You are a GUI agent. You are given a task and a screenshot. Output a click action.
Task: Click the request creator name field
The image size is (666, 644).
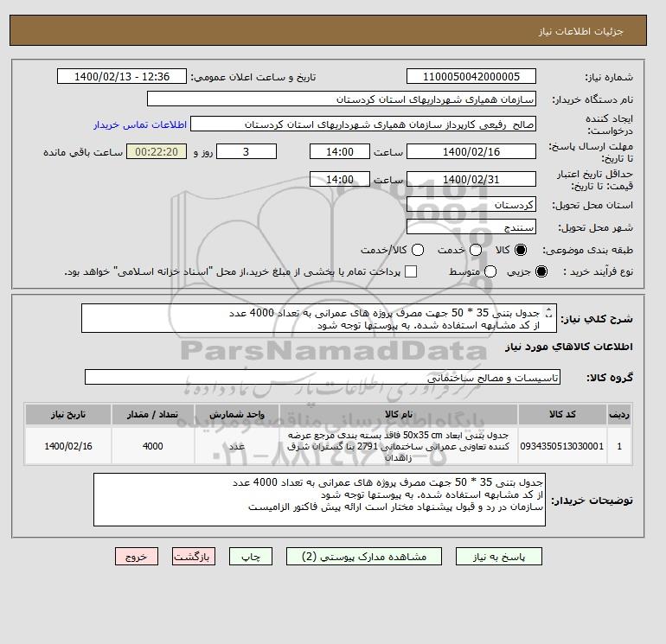coord(363,124)
